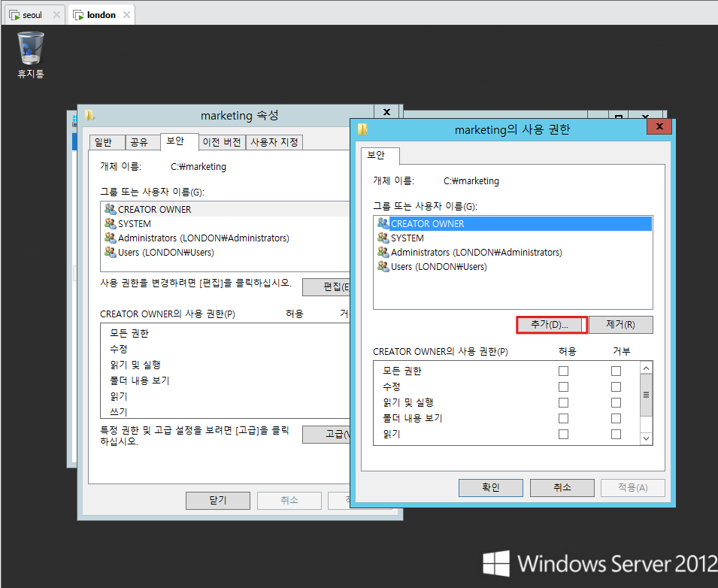Click the london VM tab icon
The image size is (718, 588).
[x=79, y=15]
